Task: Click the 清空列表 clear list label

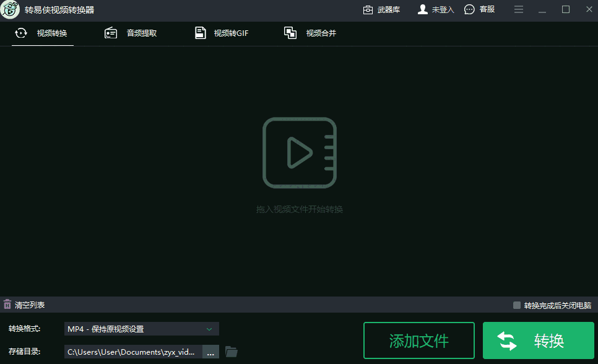Action: pyautogui.click(x=29, y=304)
